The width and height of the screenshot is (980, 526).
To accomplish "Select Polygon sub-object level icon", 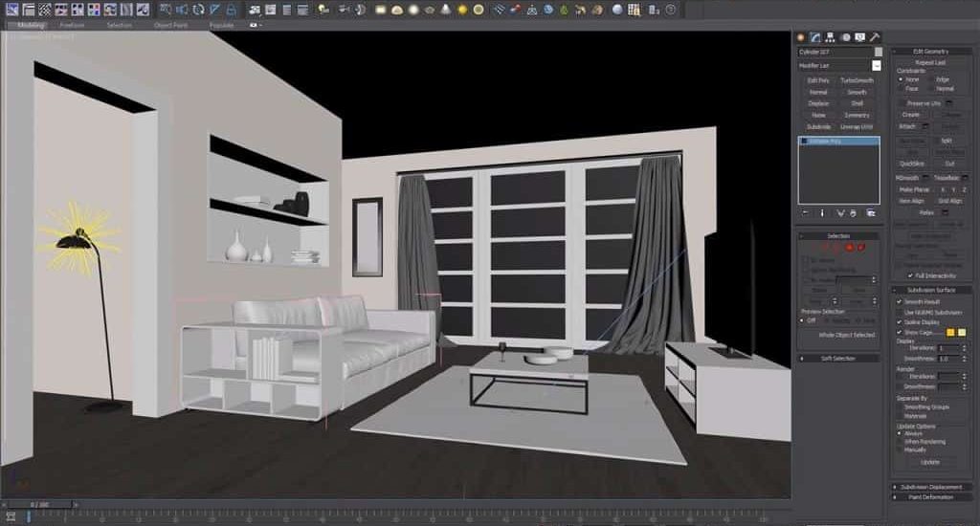I will (x=849, y=247).
